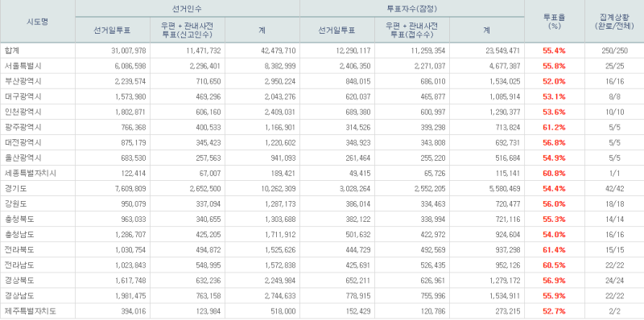This screenshot has width=644, height=320.
Task: Click the 집계상황 (완료/전체) header
Action: tap(614, 22)
